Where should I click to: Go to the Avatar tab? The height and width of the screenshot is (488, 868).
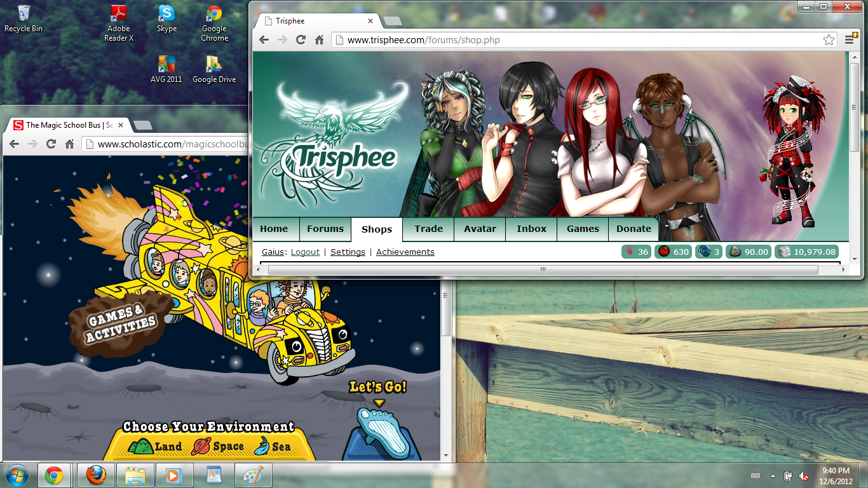pyautogui.click(x=480, y=229)
